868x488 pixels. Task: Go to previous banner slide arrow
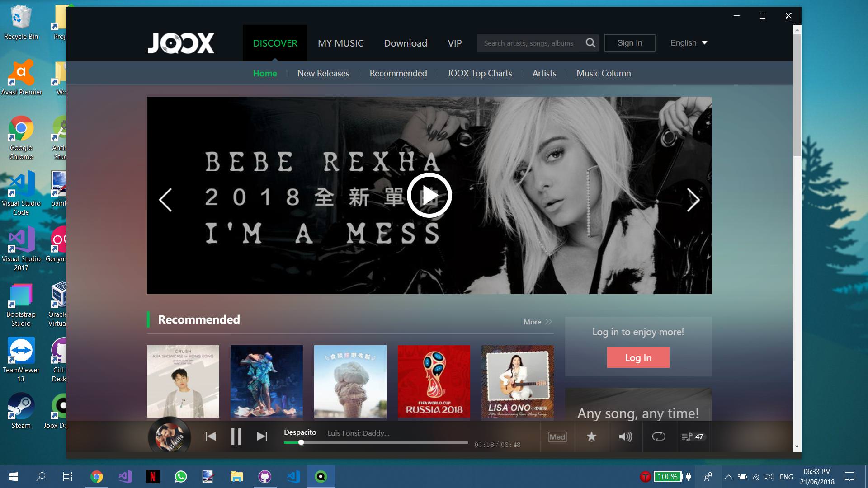click(165, 200)
